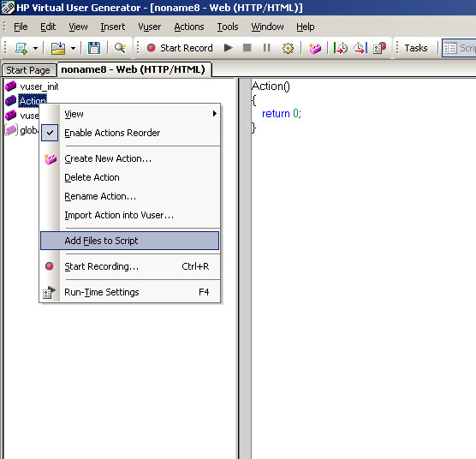
Task: Select noname8 - Web (HTTP/HTML) tab
Action: (x=134, y=69)
